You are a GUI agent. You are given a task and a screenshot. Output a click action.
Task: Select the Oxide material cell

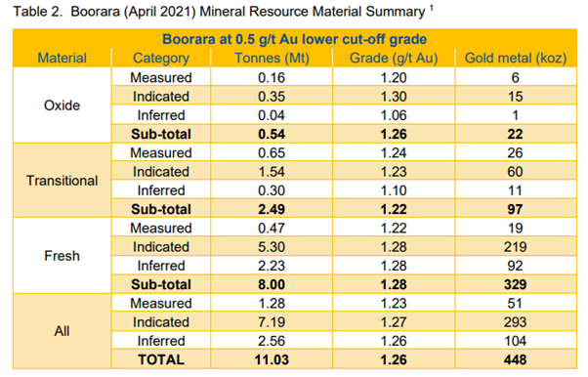[x=62, y=105]
